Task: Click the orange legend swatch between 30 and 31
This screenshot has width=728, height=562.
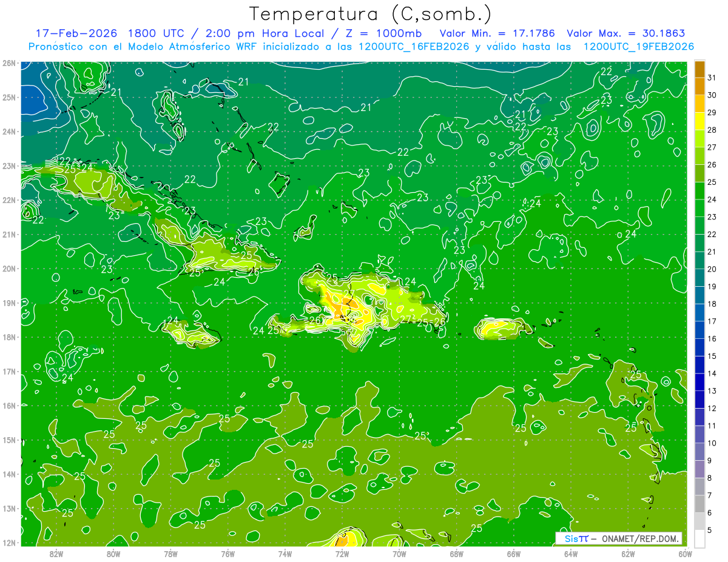Action: coord(699,87)
